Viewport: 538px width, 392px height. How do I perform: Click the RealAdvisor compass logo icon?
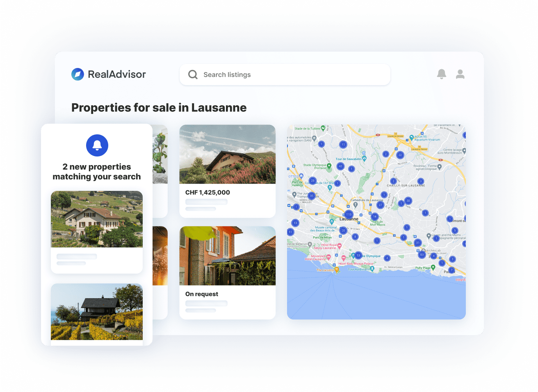pos(78,74)
